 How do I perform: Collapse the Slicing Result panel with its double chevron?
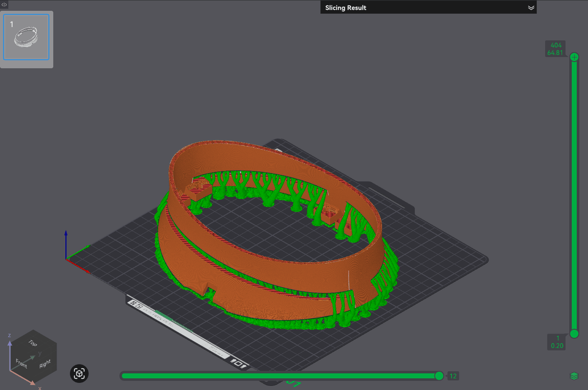pos(531,7)
